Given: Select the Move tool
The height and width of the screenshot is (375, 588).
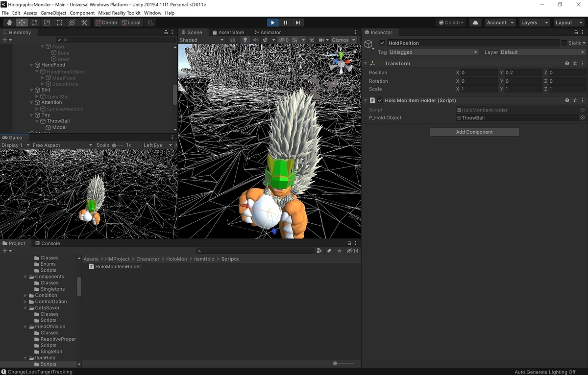Looking at the screenshot, I should click(22, 23).
